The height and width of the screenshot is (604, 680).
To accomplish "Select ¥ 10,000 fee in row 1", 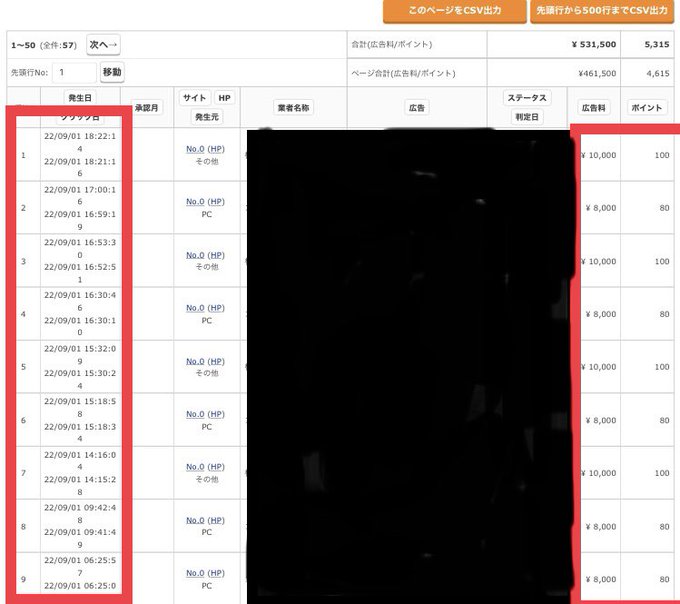I will (599, 155).
